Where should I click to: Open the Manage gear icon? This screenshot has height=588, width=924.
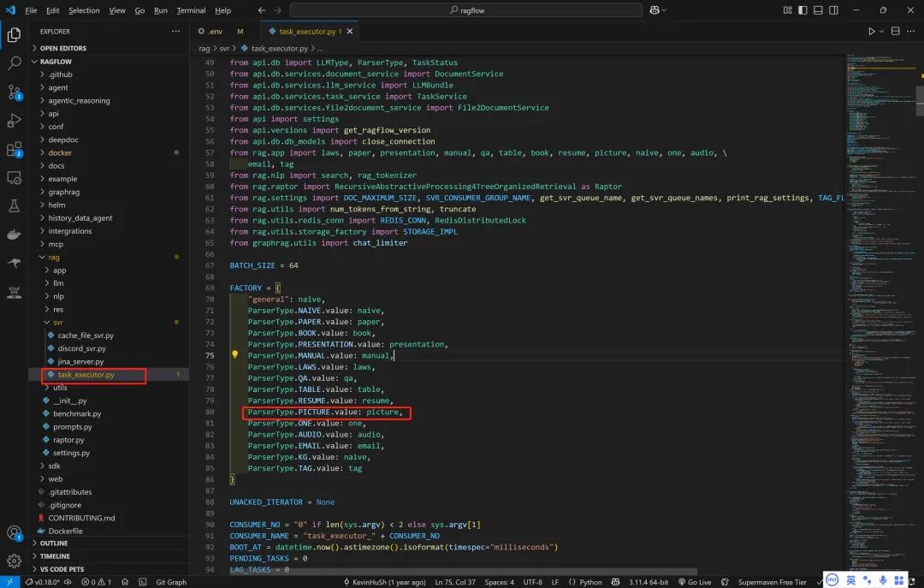tap(15, 561)
